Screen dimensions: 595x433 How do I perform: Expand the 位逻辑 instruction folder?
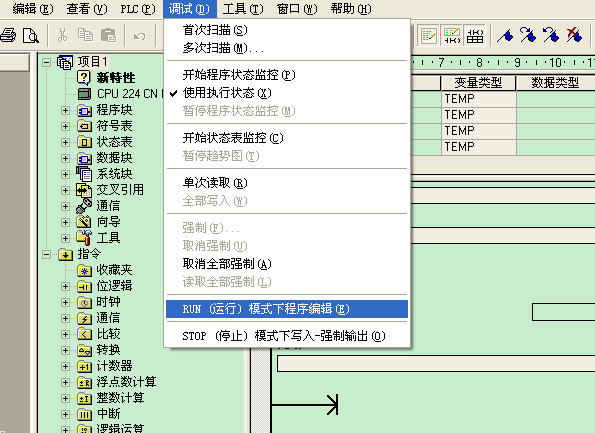click(x=65, y=286)
